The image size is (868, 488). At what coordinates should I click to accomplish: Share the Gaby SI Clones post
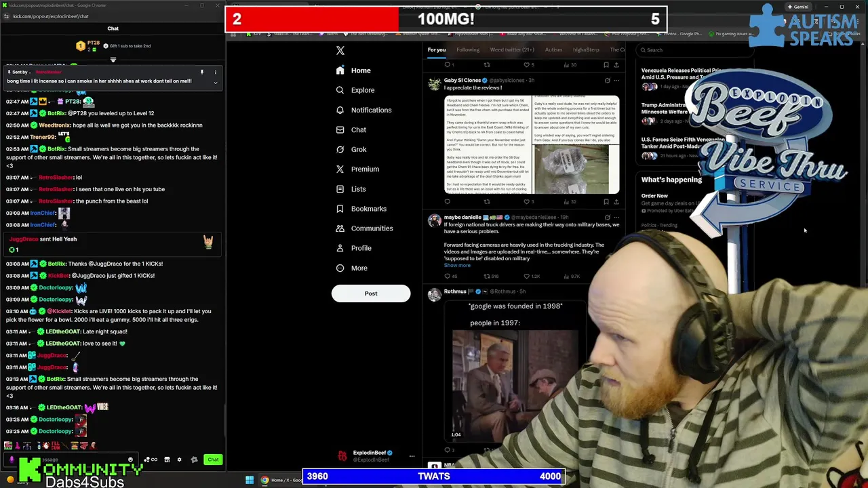[x=616, y=201]
